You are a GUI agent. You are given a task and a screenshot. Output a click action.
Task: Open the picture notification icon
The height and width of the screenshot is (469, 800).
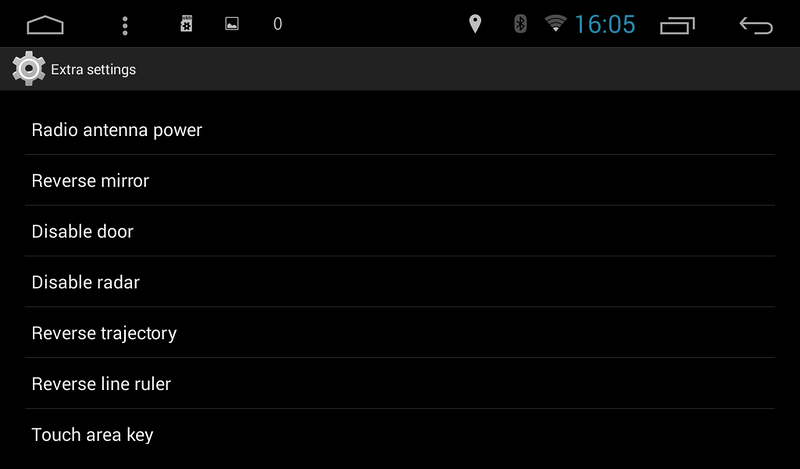[x=232, y=24]
